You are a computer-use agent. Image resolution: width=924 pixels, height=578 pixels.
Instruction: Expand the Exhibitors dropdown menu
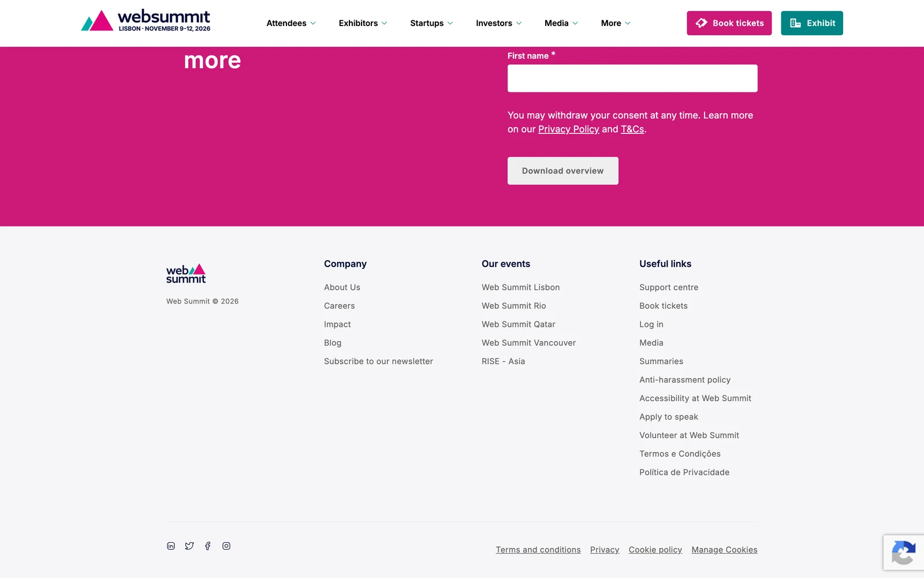tap(363, 23)
